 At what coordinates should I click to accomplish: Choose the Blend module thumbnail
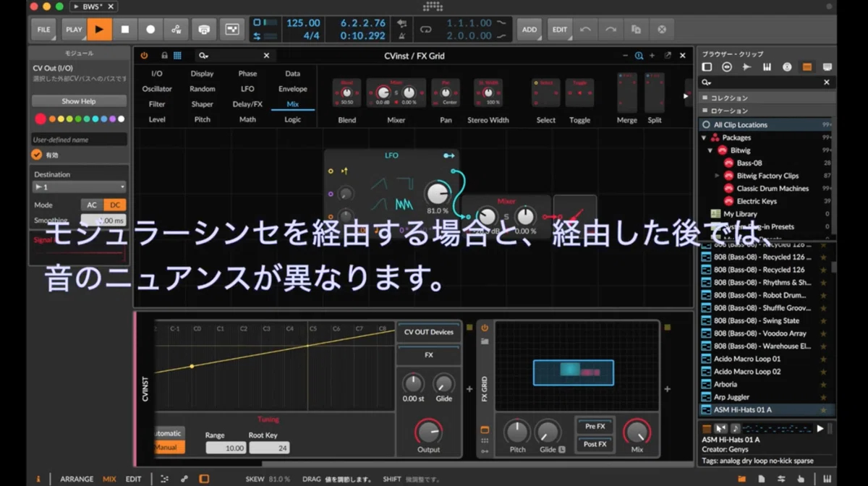[x=346, y=93]
